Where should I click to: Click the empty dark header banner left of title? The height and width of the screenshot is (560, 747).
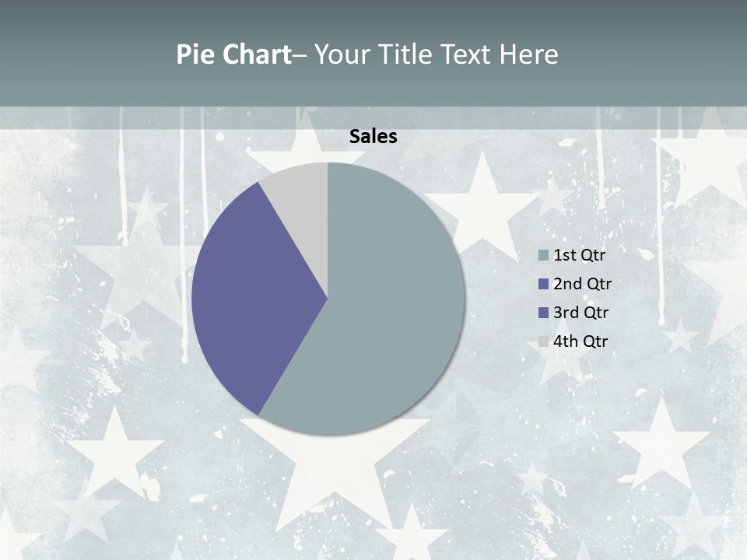[78, 54]
